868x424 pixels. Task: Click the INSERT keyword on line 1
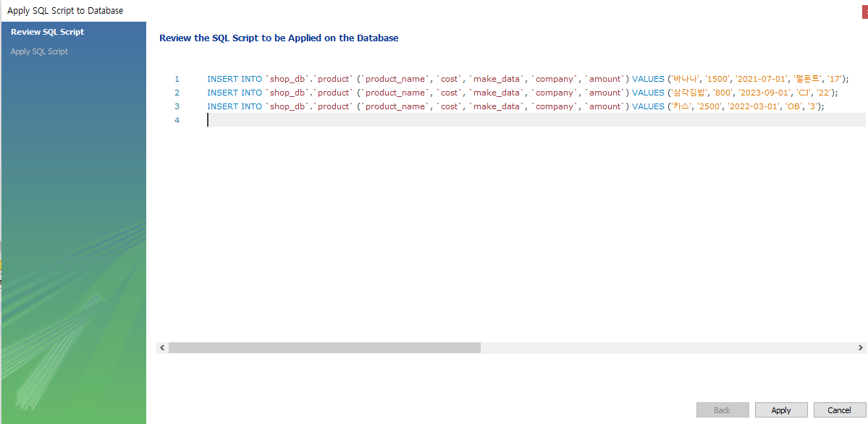tap(222, 79)
